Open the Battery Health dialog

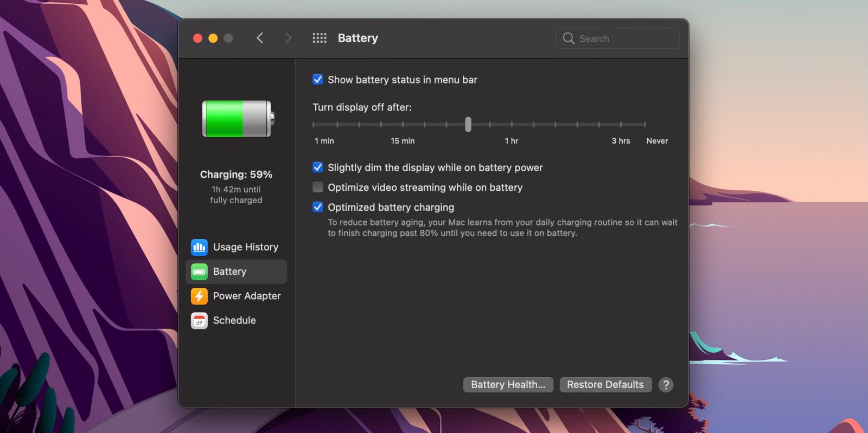click(508, 385)
